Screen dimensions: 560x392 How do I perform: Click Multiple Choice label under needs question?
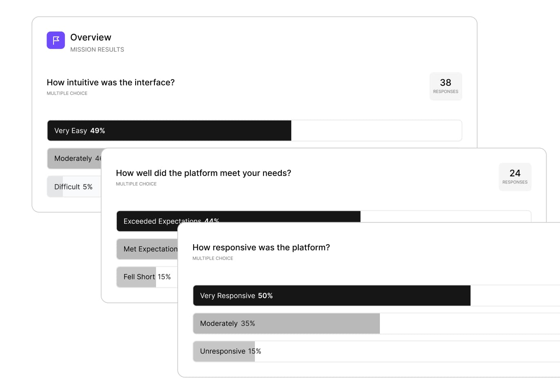coord(136,184)
